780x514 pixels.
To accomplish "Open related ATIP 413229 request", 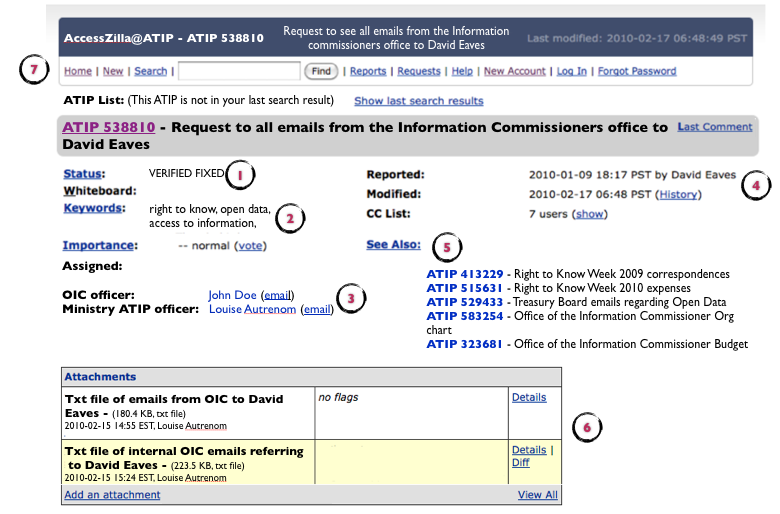I will coord(462,274).
